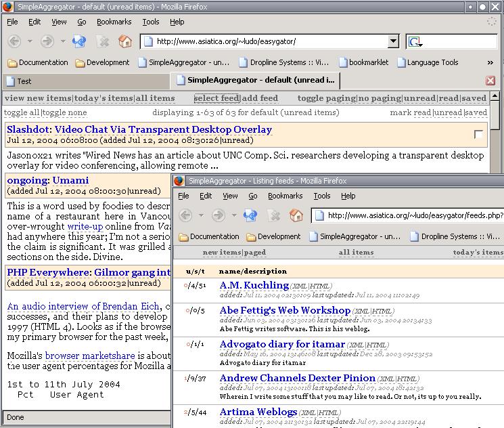Switch to the Test tab
The height and width of the screenshot is (428, 504).
click(87, 81)
